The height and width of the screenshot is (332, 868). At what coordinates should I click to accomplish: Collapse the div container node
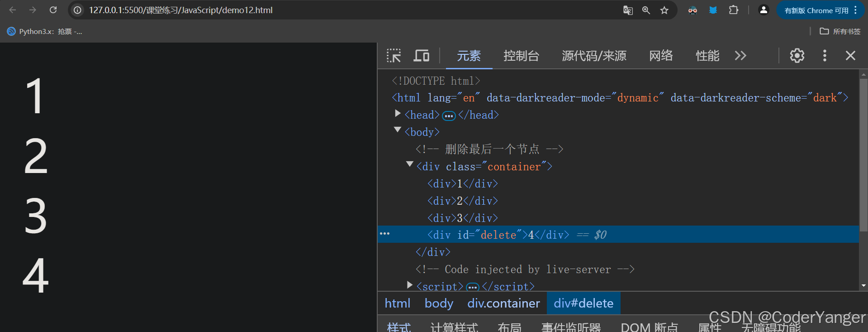point(409,164)
